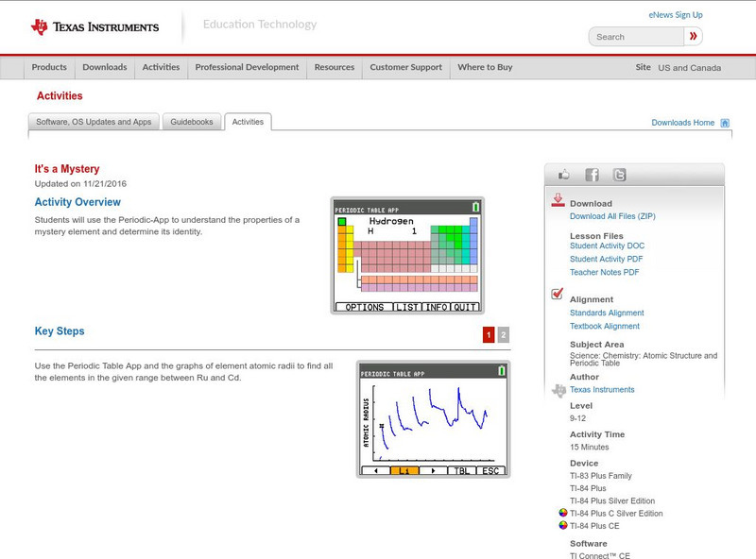Share the activity on Twitter
The image size is (756, 559).
pyautogui.click(x=618, y=174)
